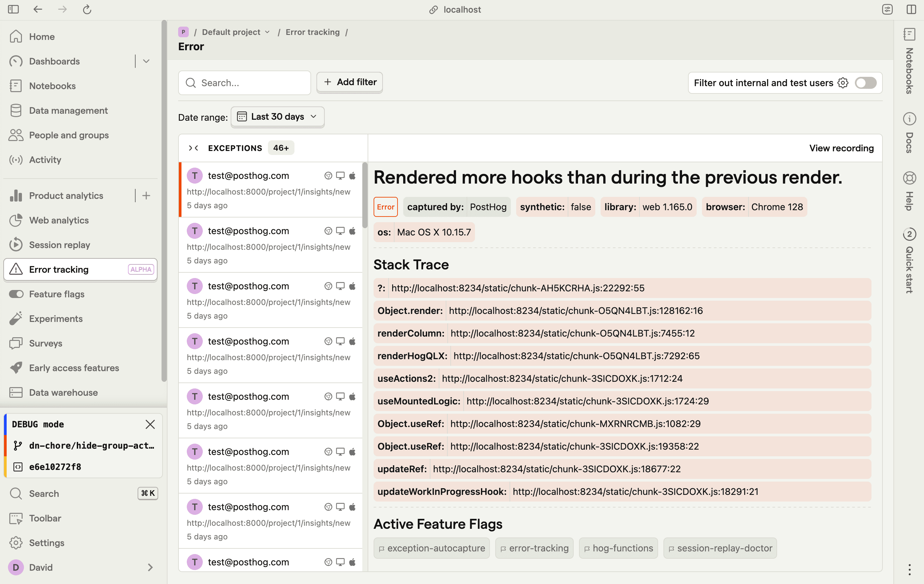Open the Last 30 days date range picker
The width and height of the screenshot is (924, 584).
[277, 117]
